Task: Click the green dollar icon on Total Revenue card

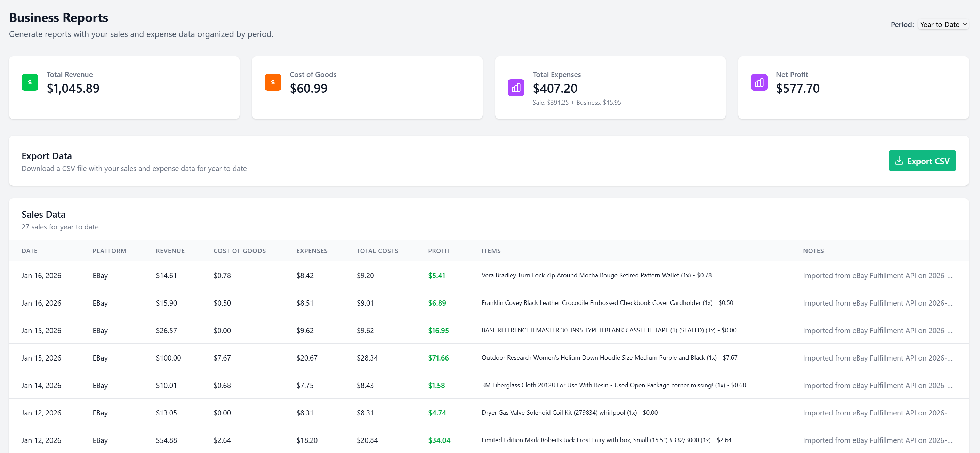Action: click(30, 82)
